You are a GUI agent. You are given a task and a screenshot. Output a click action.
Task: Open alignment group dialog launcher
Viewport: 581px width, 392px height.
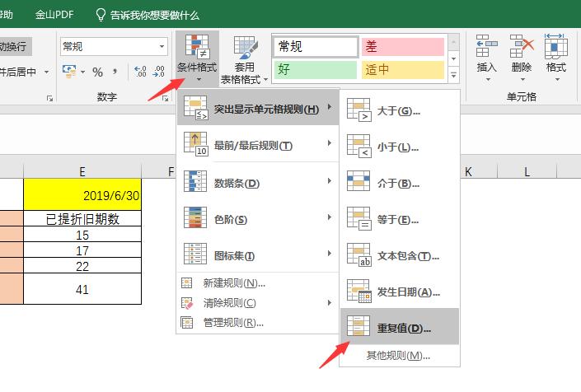49,99
